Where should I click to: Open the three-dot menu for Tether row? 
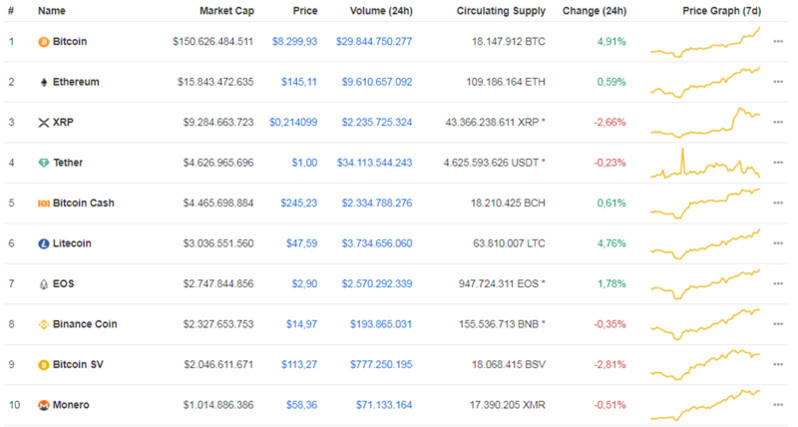778,163
